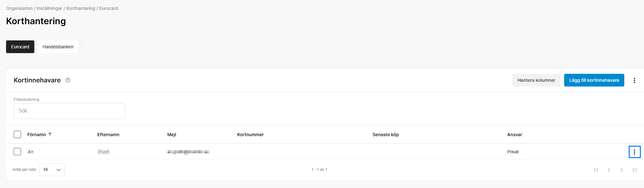
Task: Go to the last page
Action: point(634,170)
